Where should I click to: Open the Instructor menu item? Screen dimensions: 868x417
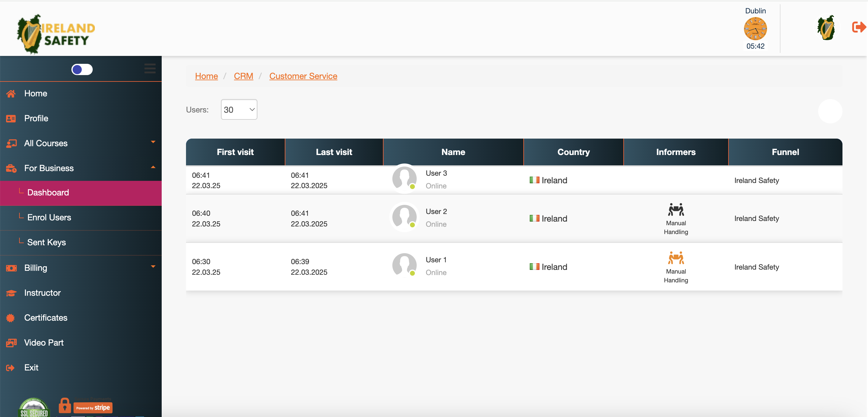(x=81, y=293)
